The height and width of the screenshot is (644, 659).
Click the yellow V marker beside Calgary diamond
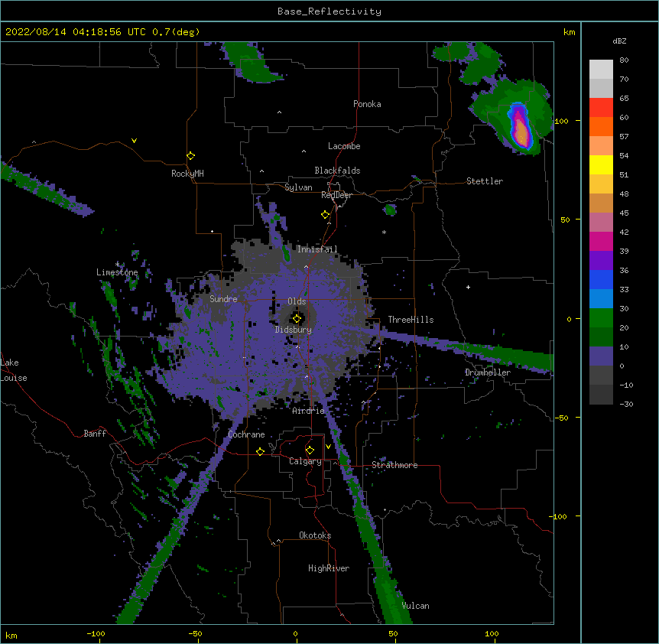tap(328, 447)
